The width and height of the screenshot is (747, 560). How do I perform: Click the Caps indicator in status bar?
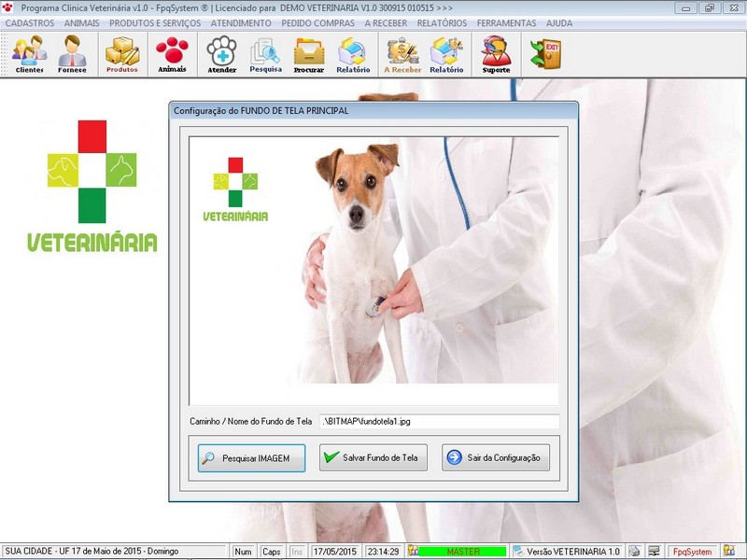click(271, 552)
